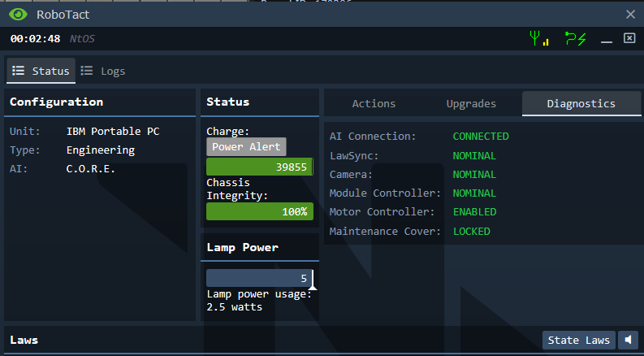The height and width of the screenshot is (356, 644).
Task: Click the 00:02:48 clock readout
Action: (x=35, y=39)
